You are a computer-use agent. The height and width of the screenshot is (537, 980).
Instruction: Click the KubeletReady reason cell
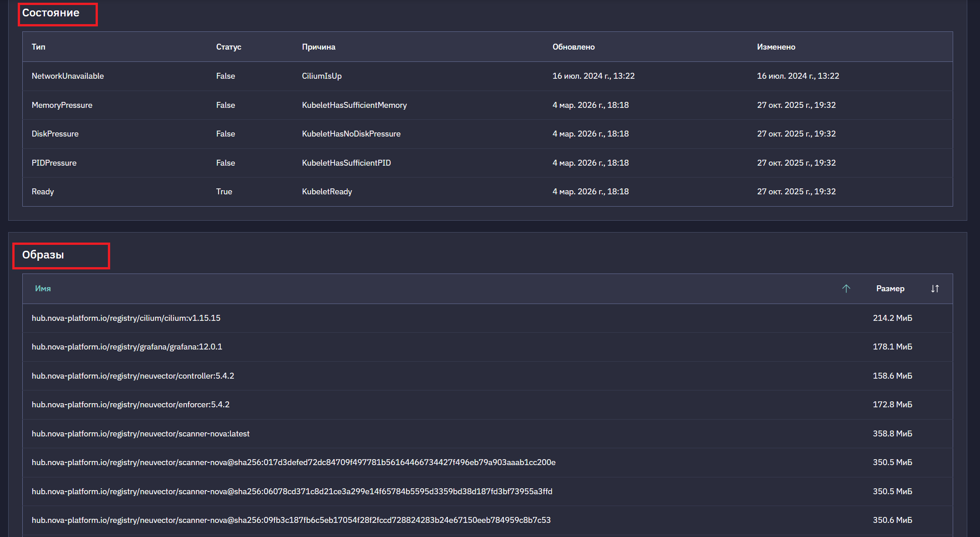[x=327, y=192]
